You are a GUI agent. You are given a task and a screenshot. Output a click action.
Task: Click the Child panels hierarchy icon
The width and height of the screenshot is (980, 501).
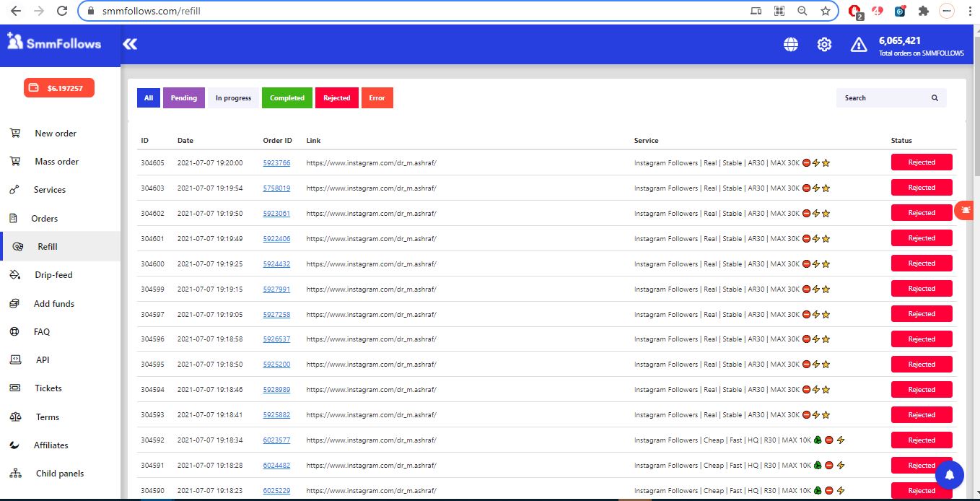coord(15,474)
